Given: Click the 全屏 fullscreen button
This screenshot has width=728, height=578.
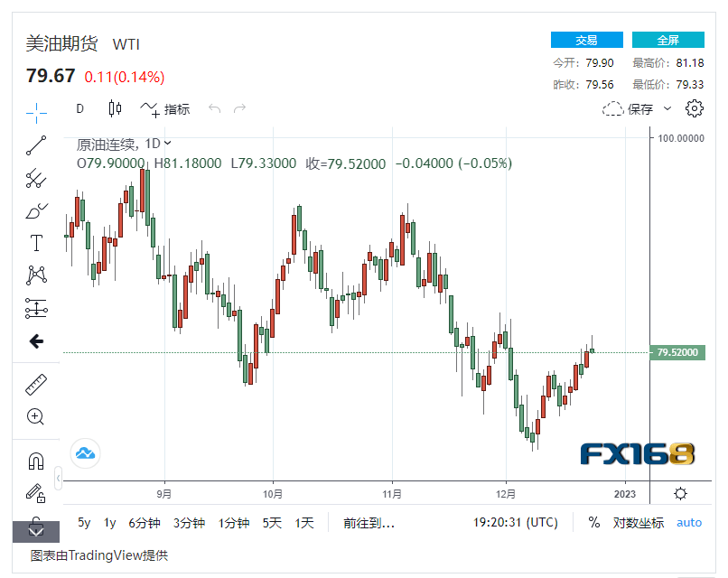Looking at the screenshot, I should click(x=667, y=40).
